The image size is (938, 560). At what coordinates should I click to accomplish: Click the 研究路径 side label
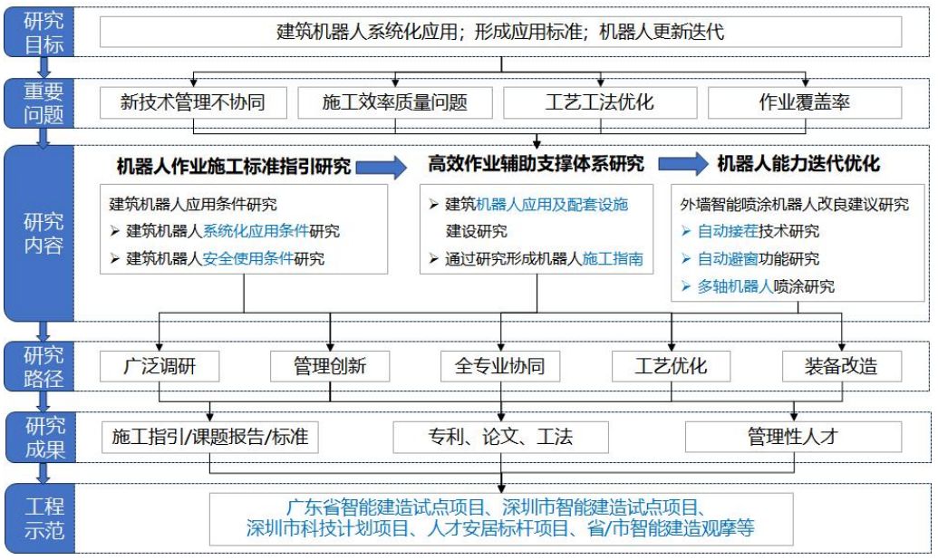tap(40, 367)
